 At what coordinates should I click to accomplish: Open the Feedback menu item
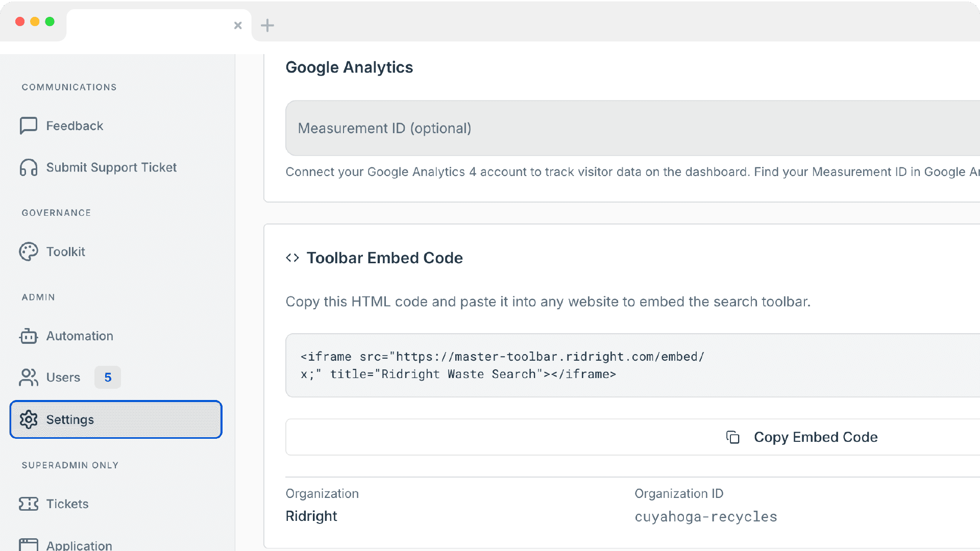(75, 126)
